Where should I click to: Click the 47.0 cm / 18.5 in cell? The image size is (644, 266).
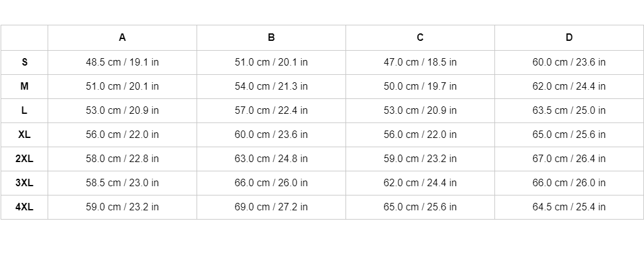tap(420, 62)
